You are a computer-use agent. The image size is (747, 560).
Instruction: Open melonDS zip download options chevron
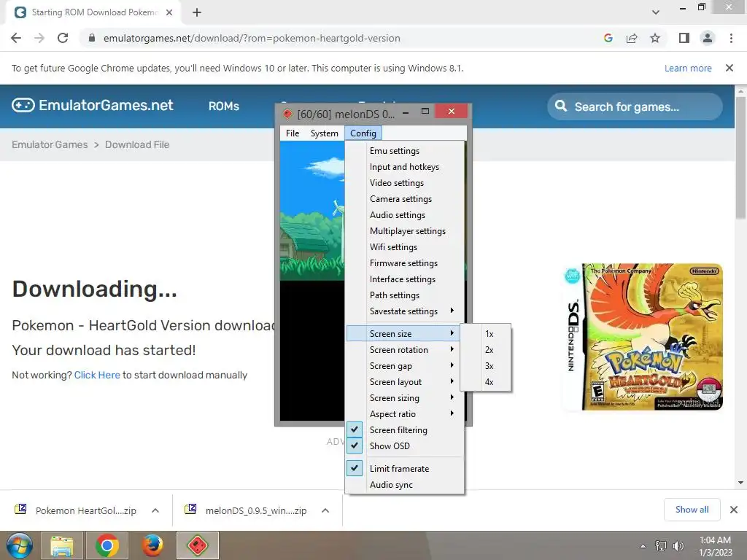(325, 510)
